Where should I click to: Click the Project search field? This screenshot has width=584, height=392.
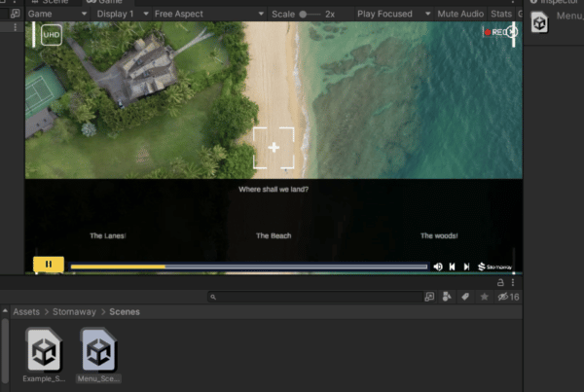point(315,297)
